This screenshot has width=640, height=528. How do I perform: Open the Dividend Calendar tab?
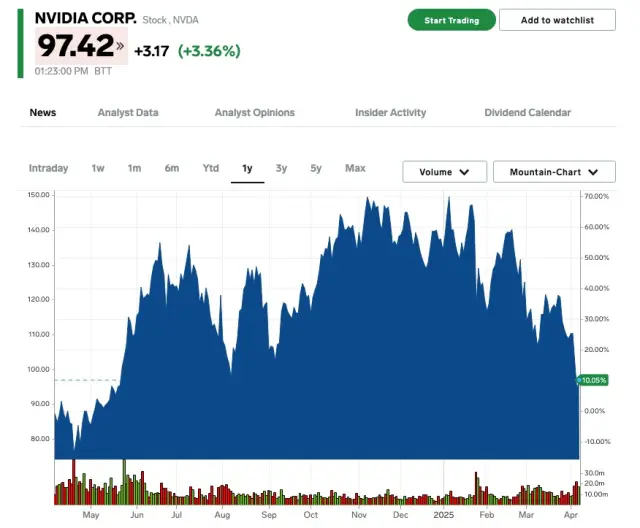point(527,113)
